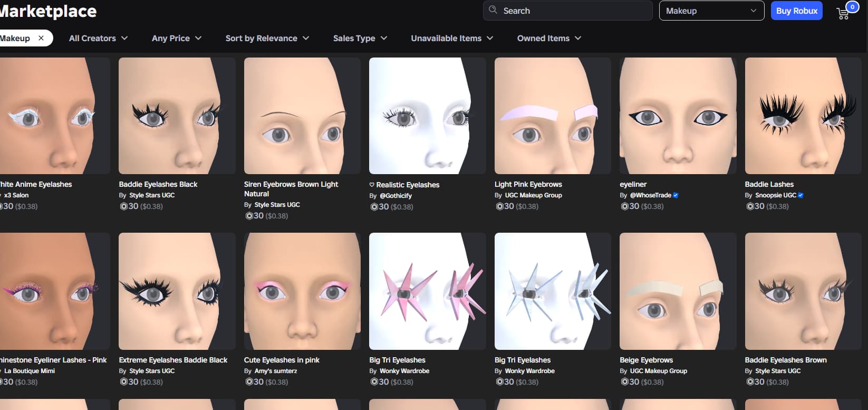
Task: Open the Baddie Lashes thumbnail
Action: 803,116
